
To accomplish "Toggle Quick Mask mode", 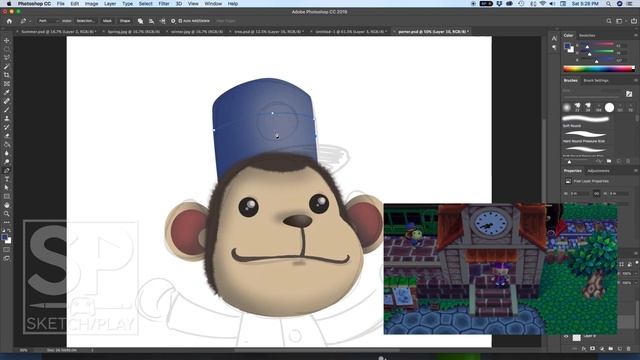I will tap(7, 249).
